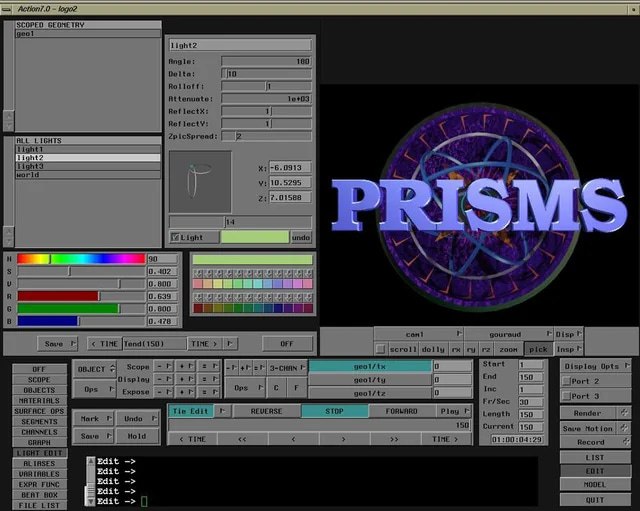Click the undo button in light panel
Screen dimensions: 640x511
301,237
